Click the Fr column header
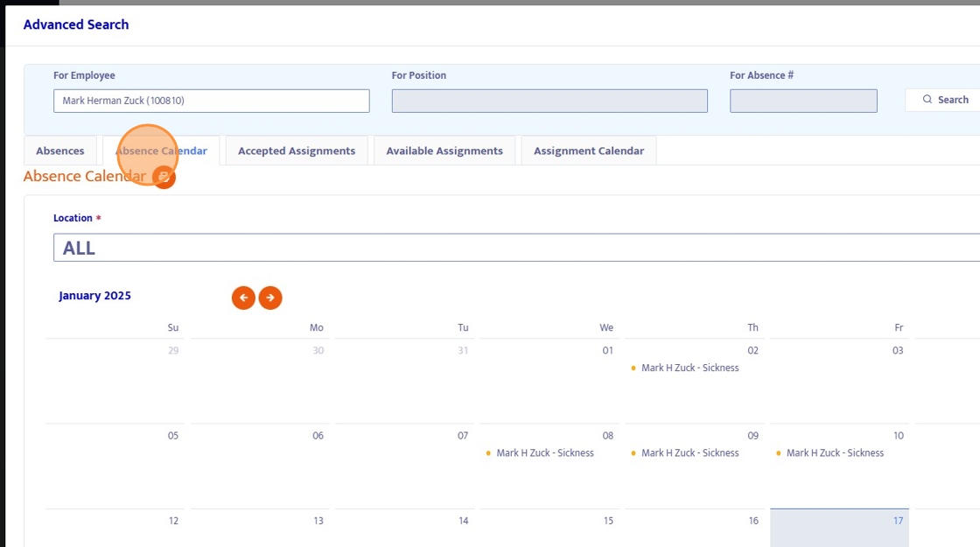980x547 pixels. pyautogui.click(x=899, y=327)
